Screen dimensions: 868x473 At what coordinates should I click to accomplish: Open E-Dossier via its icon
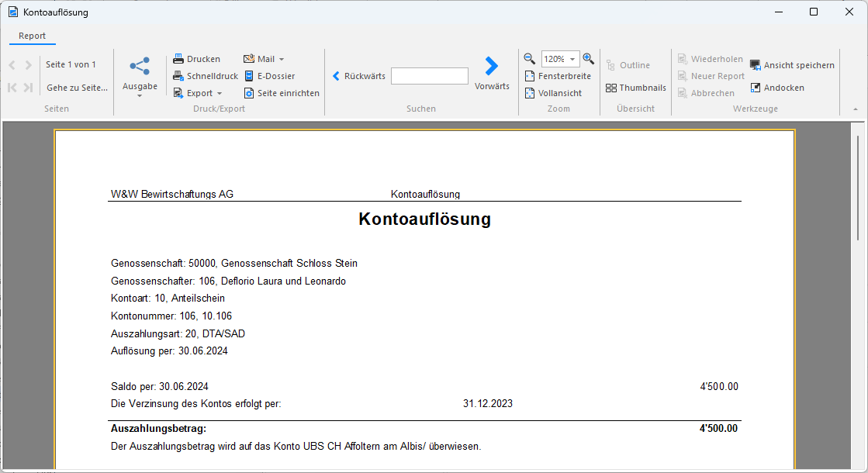pyautogui.click(x=249, y=76)
